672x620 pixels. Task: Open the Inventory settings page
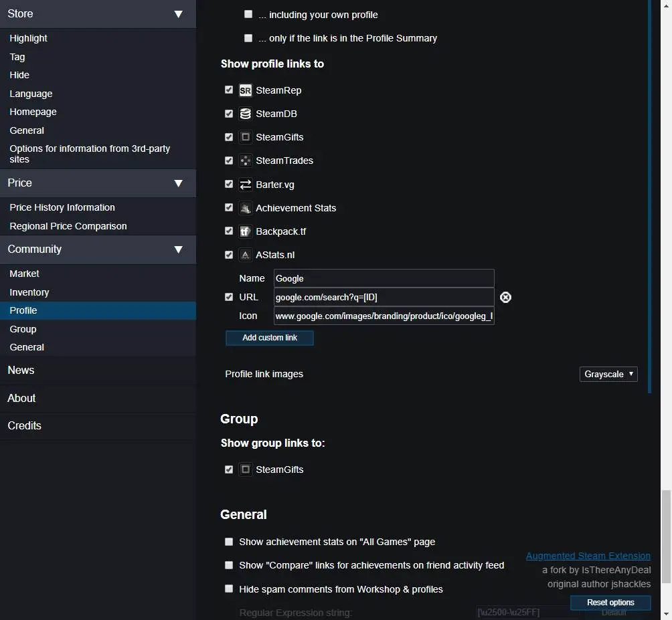(29, 292)
